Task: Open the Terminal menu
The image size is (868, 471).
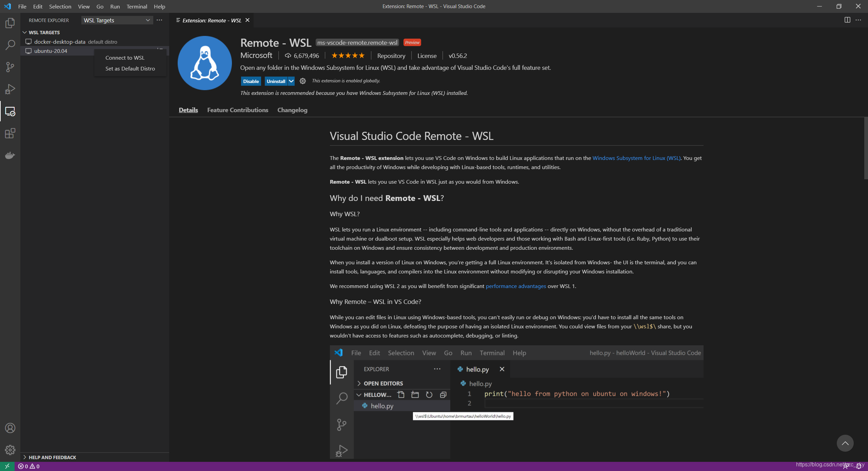Action: point(137,6)
